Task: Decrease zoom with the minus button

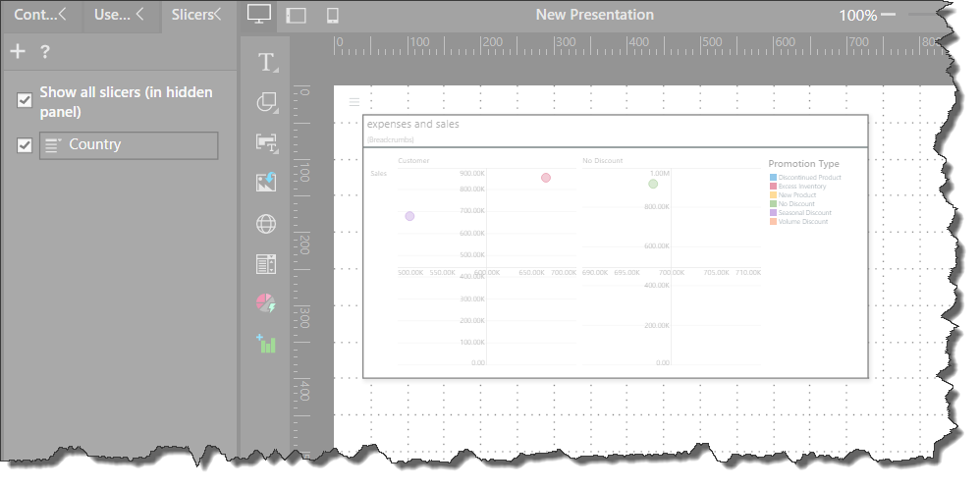Action: coord(888,15)
